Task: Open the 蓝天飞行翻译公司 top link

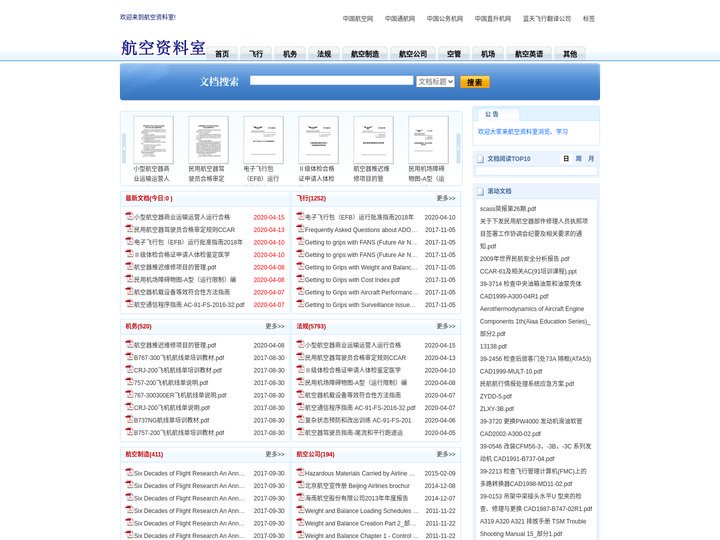Action: tap(547, 19)
